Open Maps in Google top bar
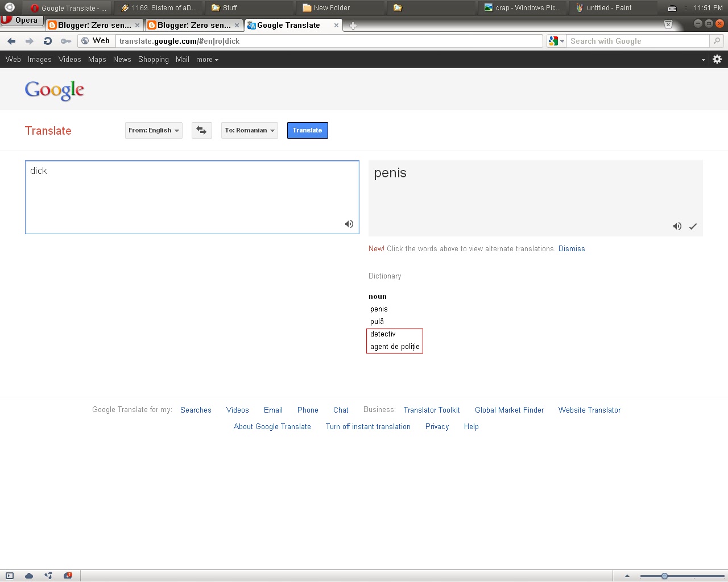This screenshot has height=582, width=728. [97, 59]
